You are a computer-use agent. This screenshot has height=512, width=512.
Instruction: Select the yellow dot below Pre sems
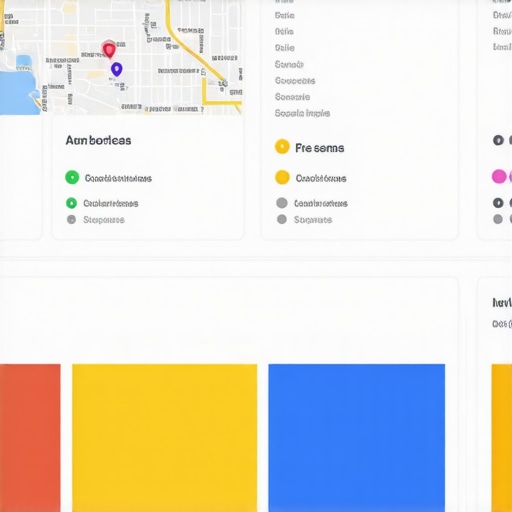(282, 177)
